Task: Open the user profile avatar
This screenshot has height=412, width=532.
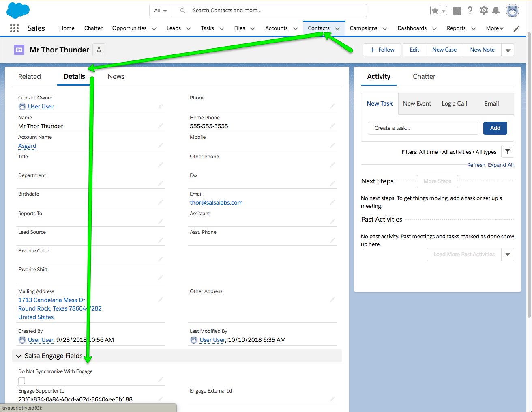Action: 513,11
